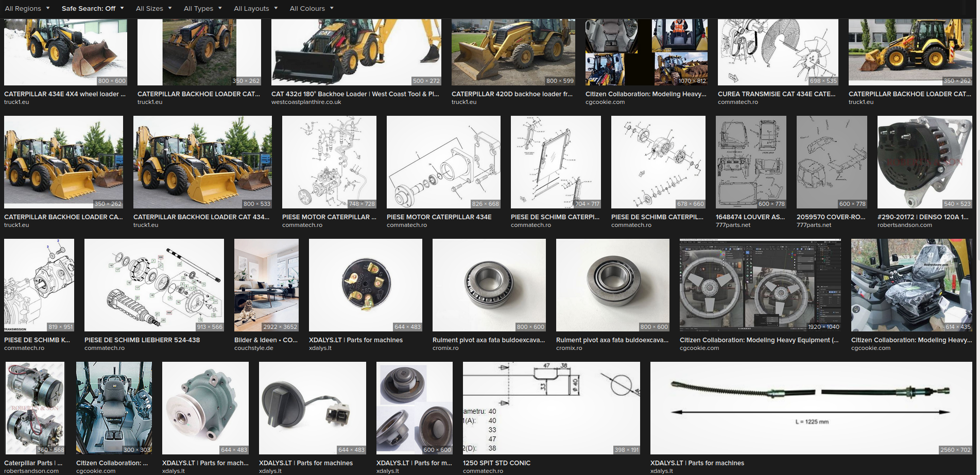Open the PIESE DE SCHIMB LIEBHERR 524-438 diagram
The height and width of the screenshot is (475, 980).
[x=154, y=285]
